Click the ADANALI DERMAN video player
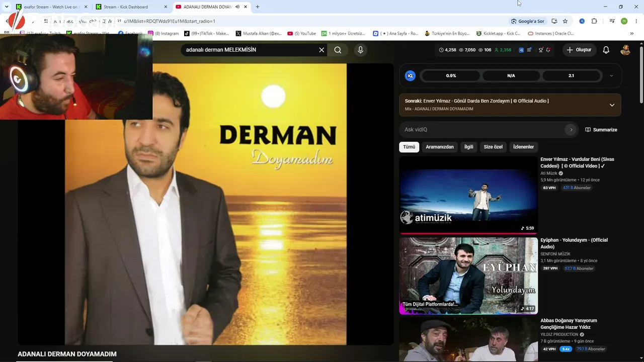Screen dimensions: 644x362 tap(206, 204)
